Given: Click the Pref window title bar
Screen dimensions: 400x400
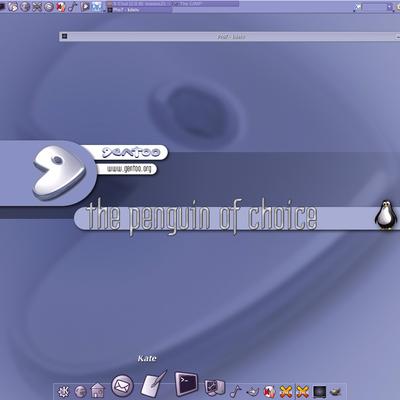Looking at the screenshot, I should [x=231, y=36].
